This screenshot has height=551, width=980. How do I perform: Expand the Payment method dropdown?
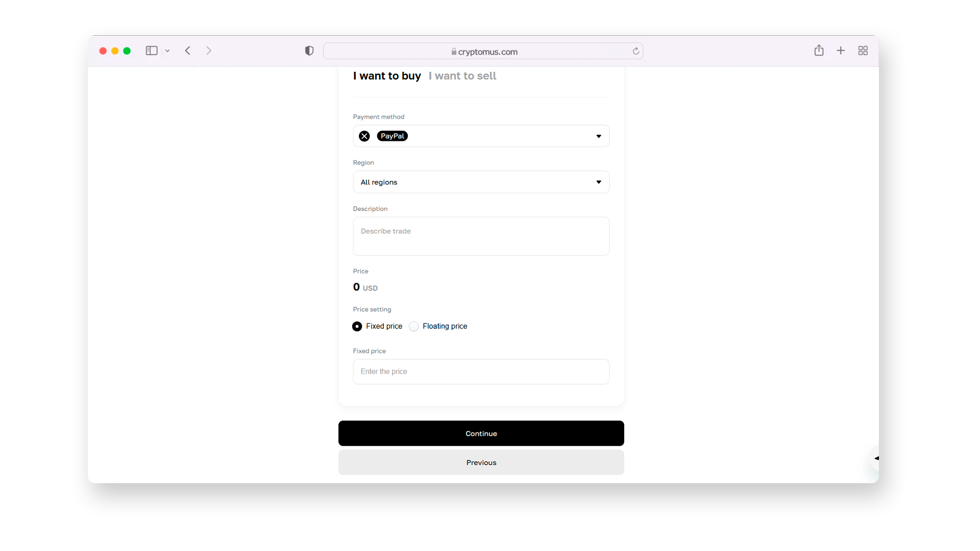(x=597, y=136)
